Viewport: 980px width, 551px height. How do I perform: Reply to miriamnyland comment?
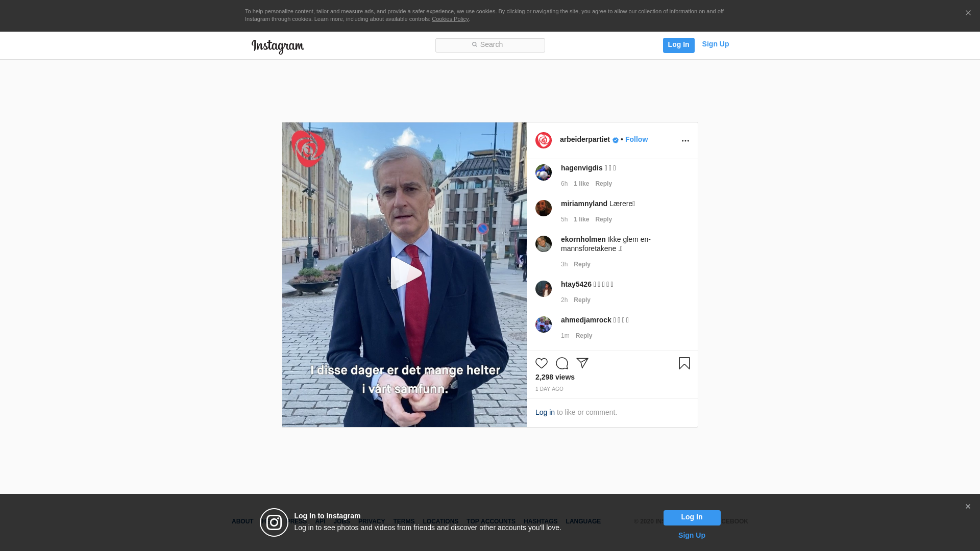[x=603, y=219]
